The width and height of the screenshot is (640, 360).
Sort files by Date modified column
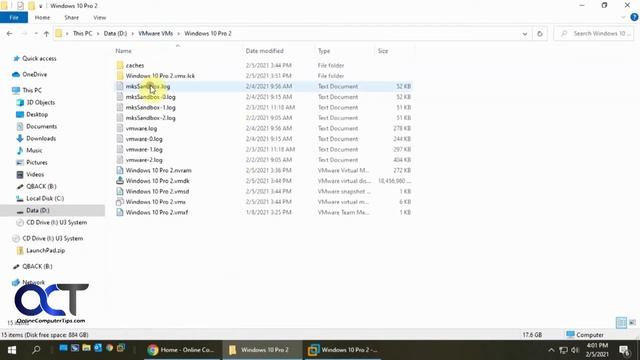pos(264,51)
